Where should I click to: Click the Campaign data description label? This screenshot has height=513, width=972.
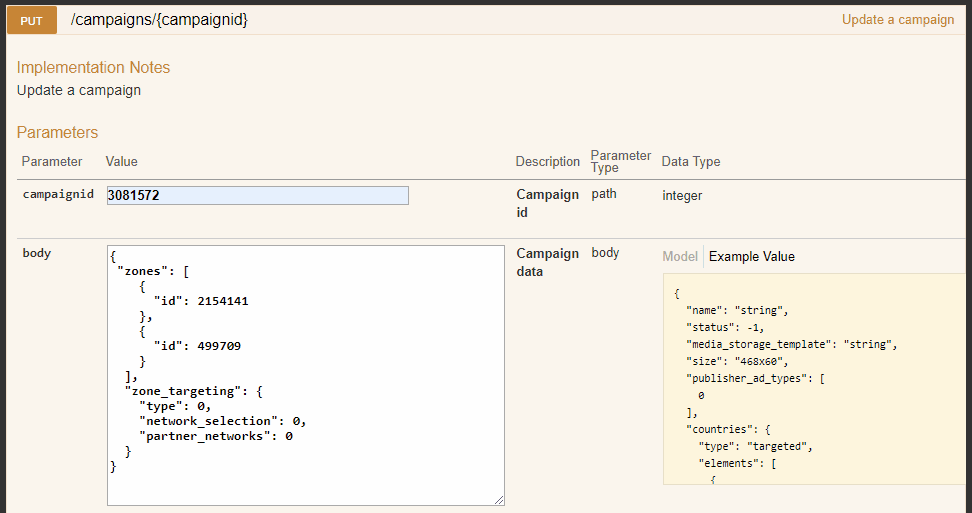coord(547,262)
